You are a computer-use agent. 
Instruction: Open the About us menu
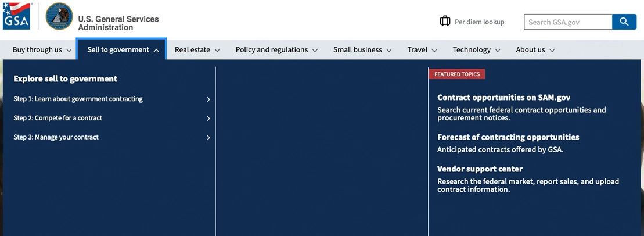535,50
